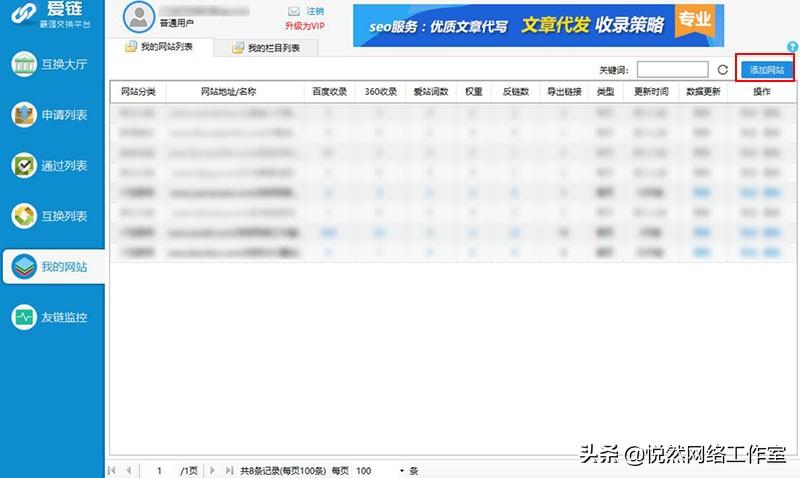Viewport: 800px width, 478px height.
Task: Select the 我的网站列表 tab
Action: (160, 47)
